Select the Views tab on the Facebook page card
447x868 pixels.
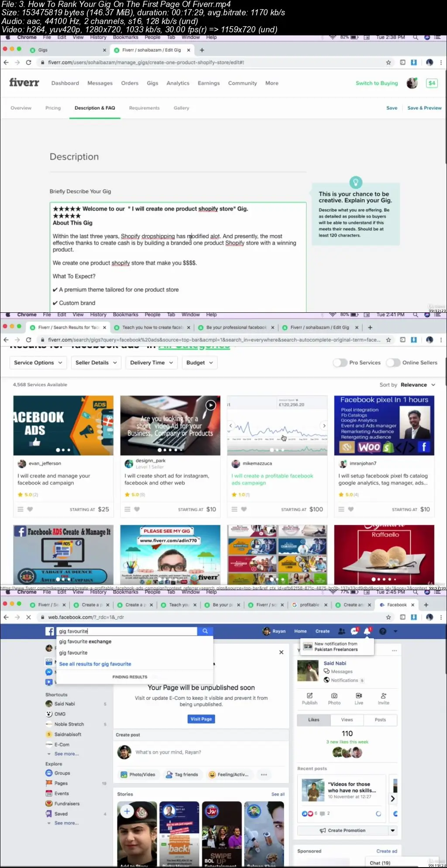(x=347, y=719)
